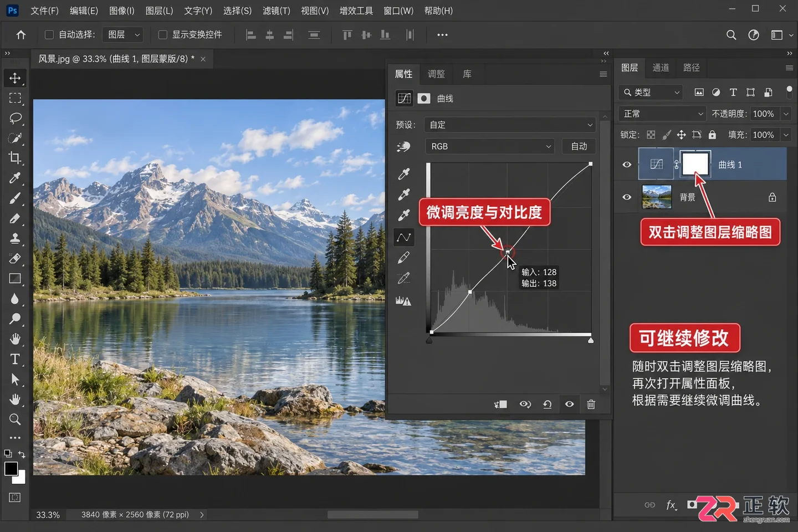Open the 预设 preset dropdown
The height and width of the screenshot is (532, 798).
pos(510,125)
